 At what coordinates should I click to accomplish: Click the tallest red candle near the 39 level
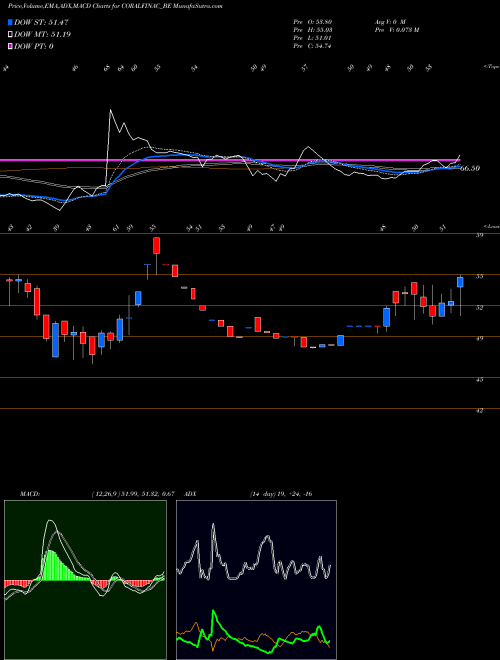coord(157,245)
